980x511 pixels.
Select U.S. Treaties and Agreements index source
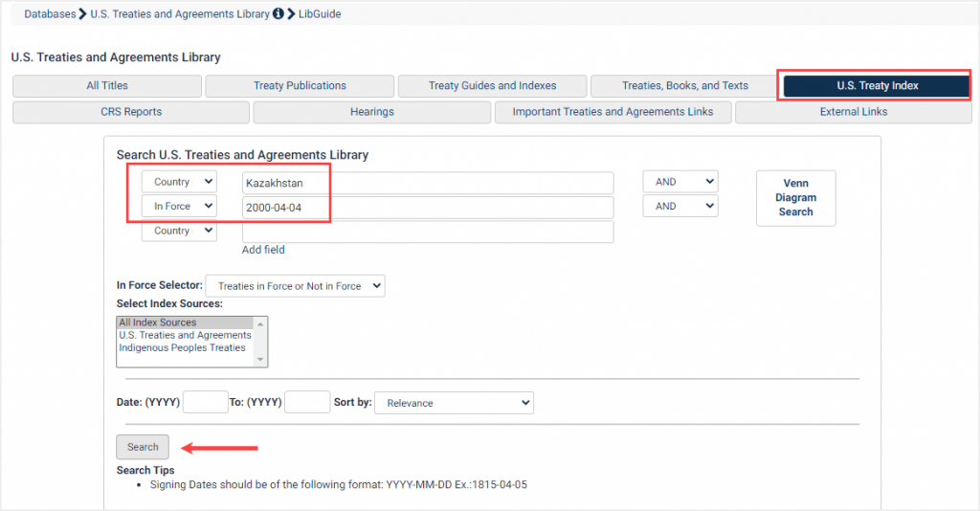pyautogui.click(x=185, y=336)
